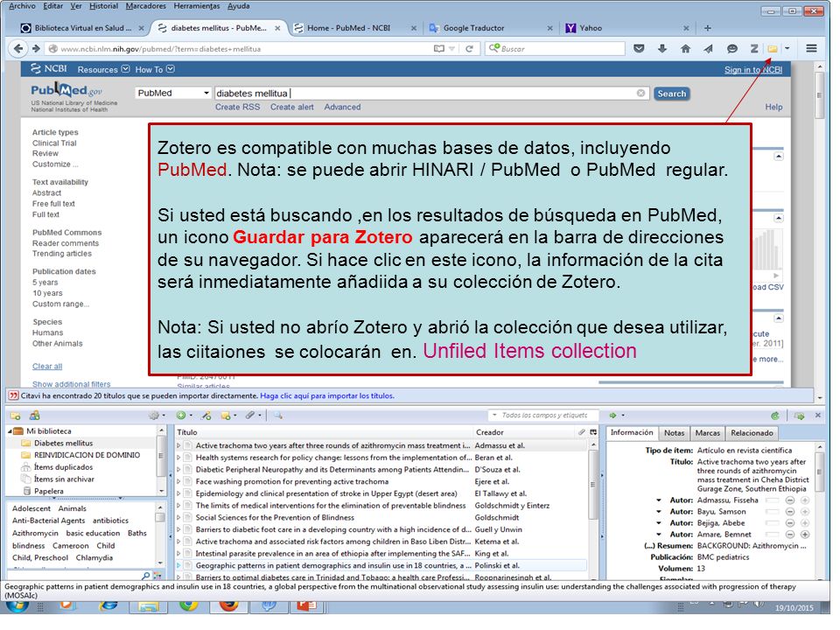Open the PubMed database dropdown
Screen dimensions: 840x630
pyautogui.click(x=173, y=94)
